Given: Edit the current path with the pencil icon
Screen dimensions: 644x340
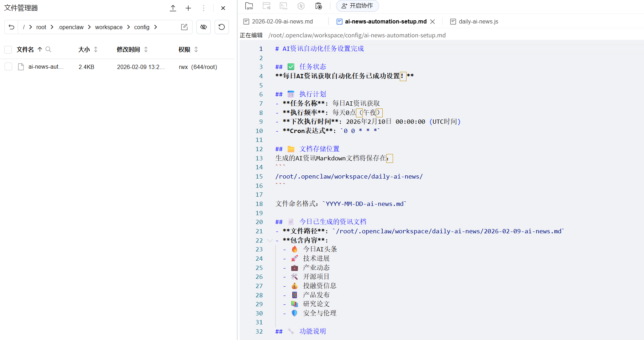Looking at the screenshot, I should coord(184,27).
